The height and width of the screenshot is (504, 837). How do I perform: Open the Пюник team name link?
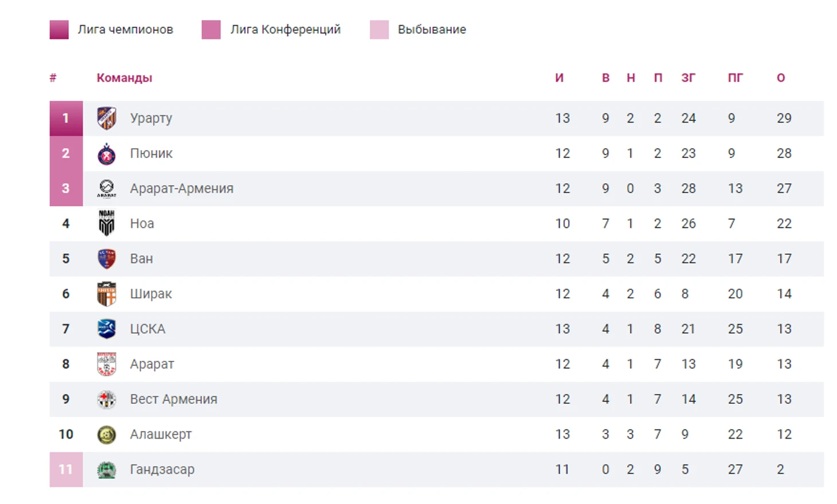(x=151, y=153)
